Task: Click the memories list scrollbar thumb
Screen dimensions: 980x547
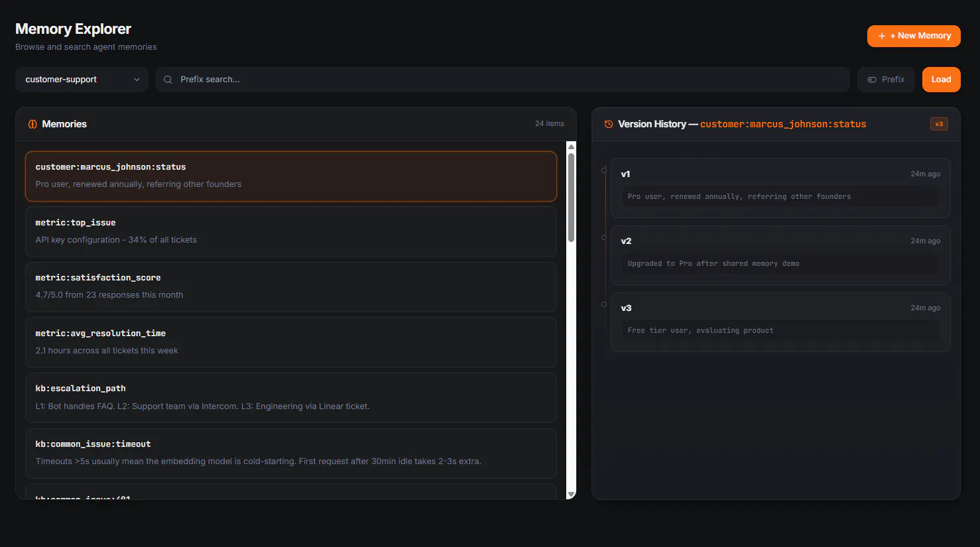Action: [x=571, y=198]
